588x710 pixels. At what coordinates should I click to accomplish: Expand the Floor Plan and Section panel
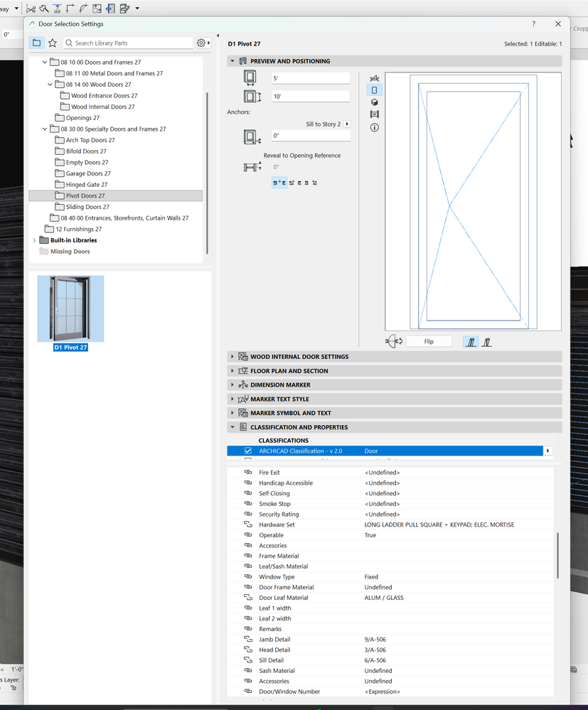point(232,370)
